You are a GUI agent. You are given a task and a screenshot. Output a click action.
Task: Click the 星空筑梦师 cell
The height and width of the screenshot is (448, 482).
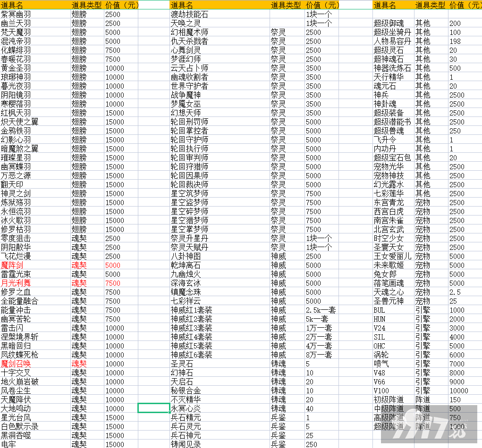coord(189,193)
